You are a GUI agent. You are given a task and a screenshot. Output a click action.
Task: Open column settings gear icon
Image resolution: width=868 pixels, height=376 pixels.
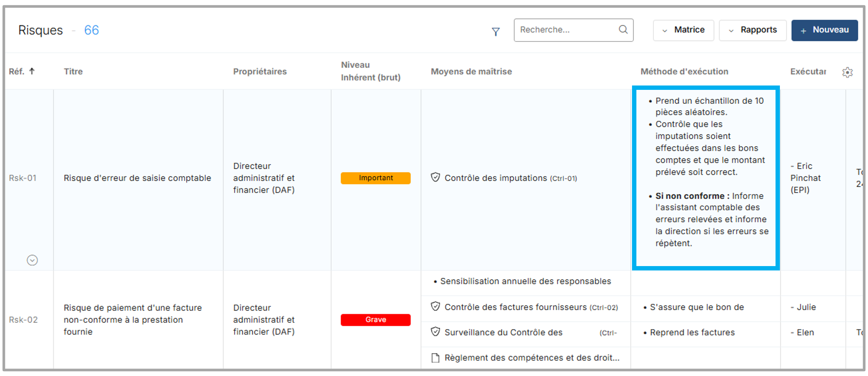[847, 72]
